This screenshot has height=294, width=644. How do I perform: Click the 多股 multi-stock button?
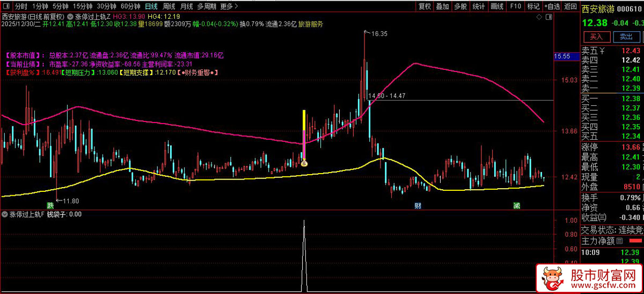[x=460, y=6]
